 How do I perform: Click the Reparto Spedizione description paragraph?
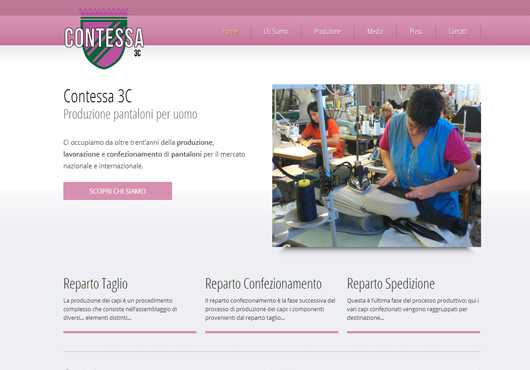[413, 309]
